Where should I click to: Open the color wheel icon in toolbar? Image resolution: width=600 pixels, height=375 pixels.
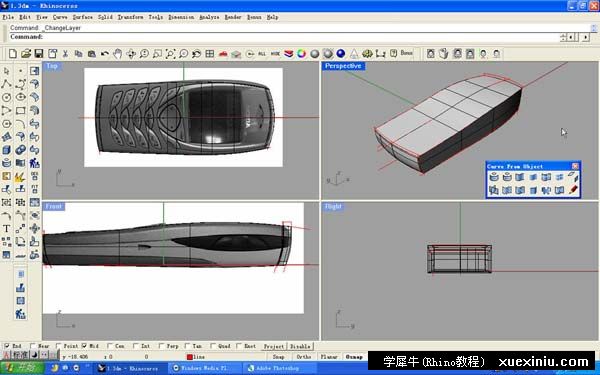[301, 54]
